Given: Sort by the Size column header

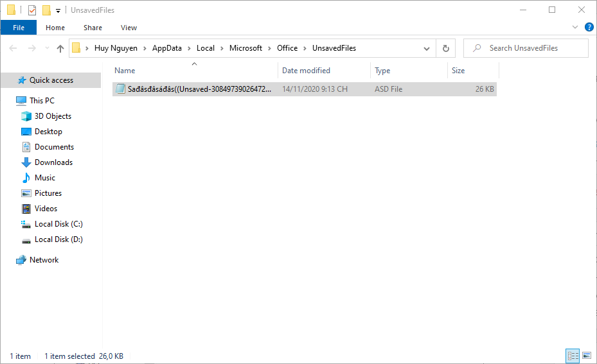Looking at the screenshot, I should (473, 71).
